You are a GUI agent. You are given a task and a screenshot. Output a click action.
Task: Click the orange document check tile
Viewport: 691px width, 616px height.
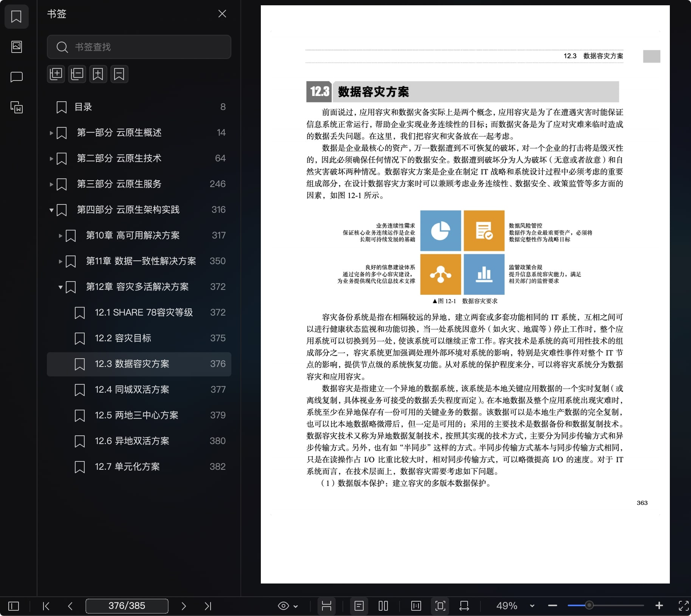pos(484,231)
